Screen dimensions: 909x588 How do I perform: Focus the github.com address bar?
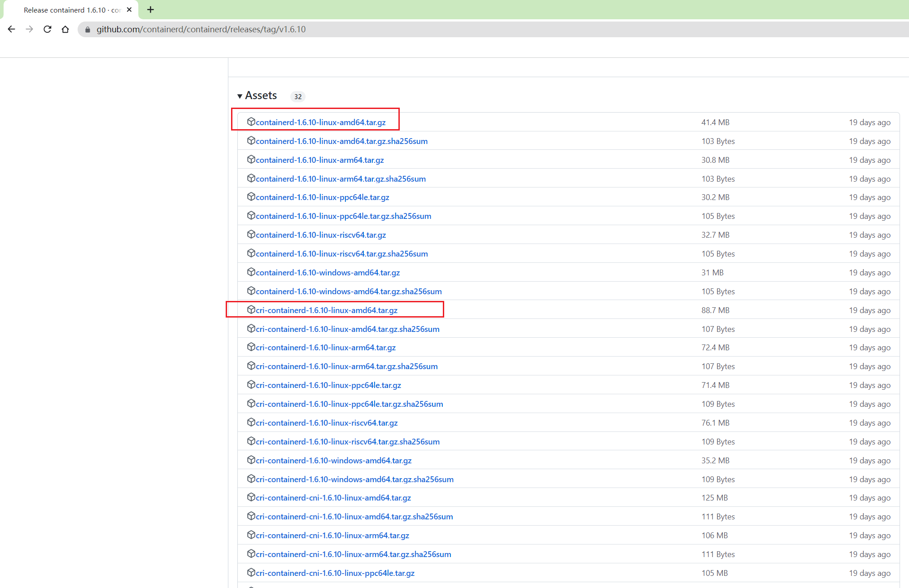click(494, 29)
